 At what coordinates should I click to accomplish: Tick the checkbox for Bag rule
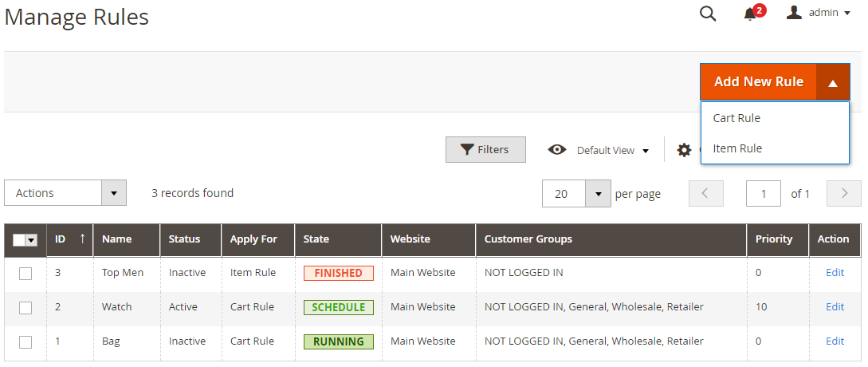26,341
